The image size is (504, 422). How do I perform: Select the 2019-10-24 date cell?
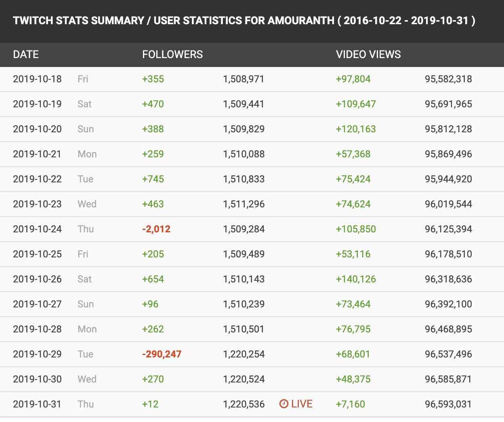(x=37, y=229)
